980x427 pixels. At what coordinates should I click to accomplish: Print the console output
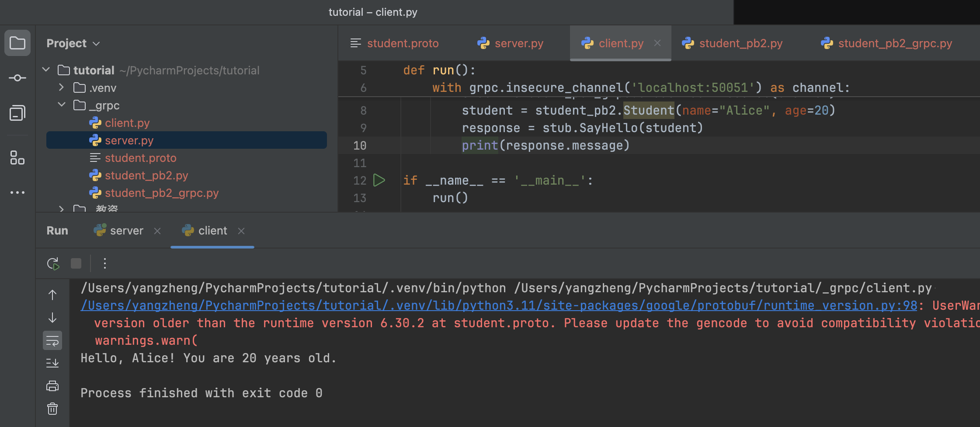(52, 386)
